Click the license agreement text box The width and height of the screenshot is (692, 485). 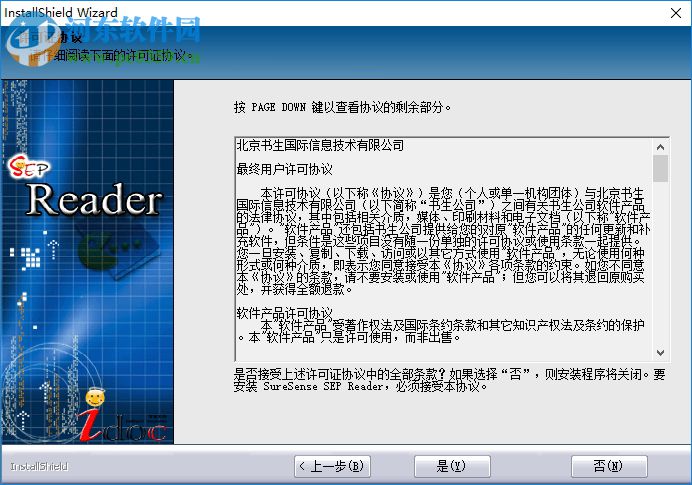point(452,249)
